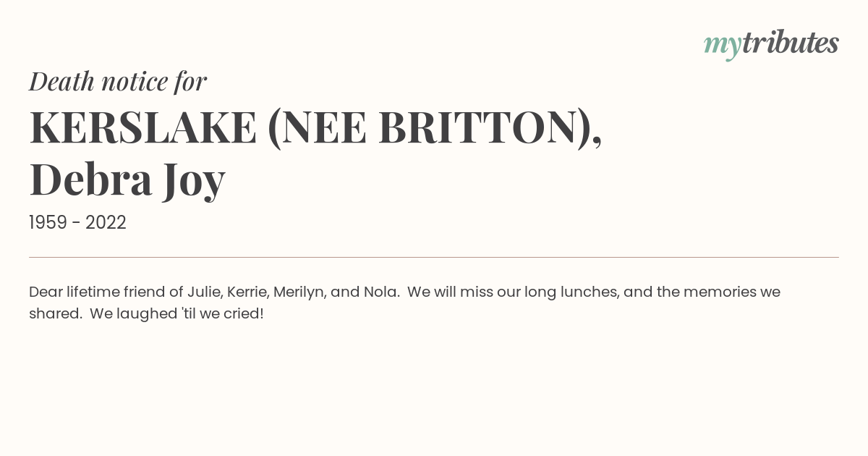Click the death year 2022
Viewport: 868px width, 456px height.
click(x=106, y=223)
